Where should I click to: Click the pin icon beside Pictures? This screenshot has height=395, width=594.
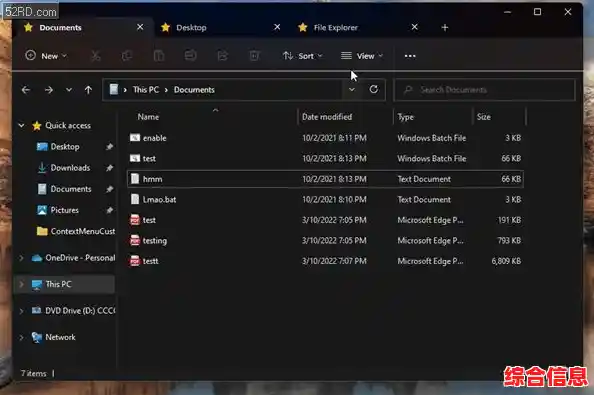click(109, 210)
